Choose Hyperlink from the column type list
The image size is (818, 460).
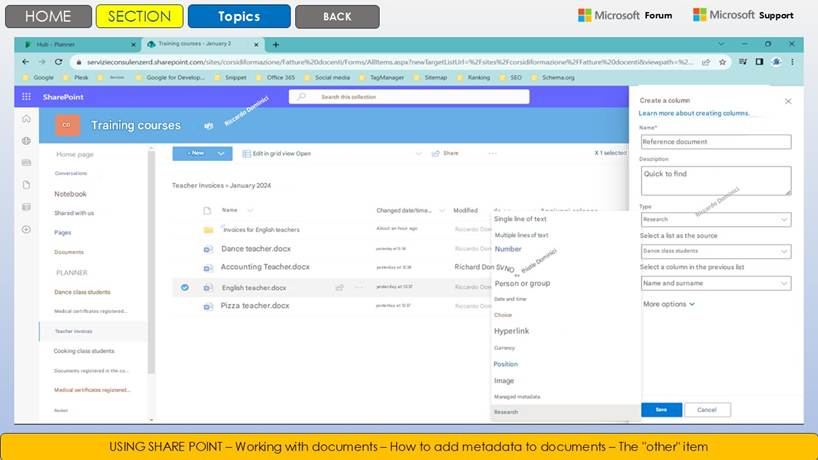(513, 331)
